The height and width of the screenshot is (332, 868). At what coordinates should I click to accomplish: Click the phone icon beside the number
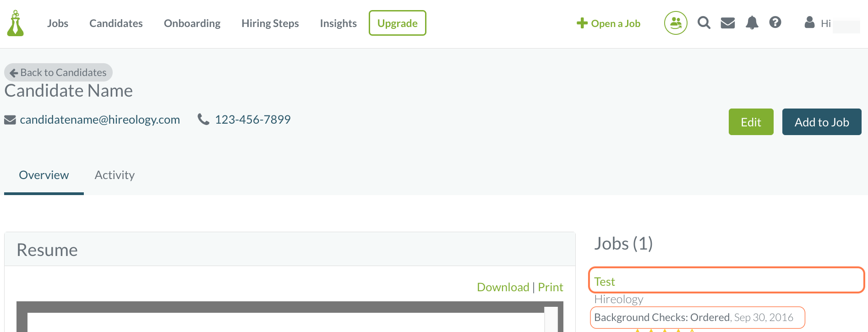click(x=203, y=120)
